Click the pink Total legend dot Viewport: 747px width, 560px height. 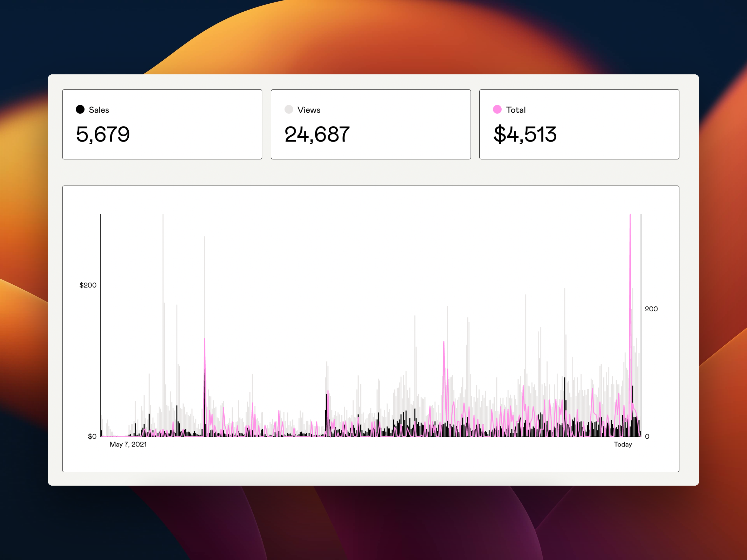[x=497, y=109]
